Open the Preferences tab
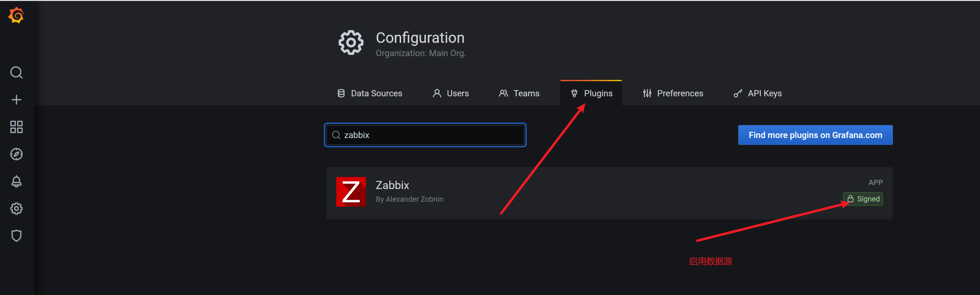Image resolution: width=980 pixels, height=295 pixels. coord(673,93)
